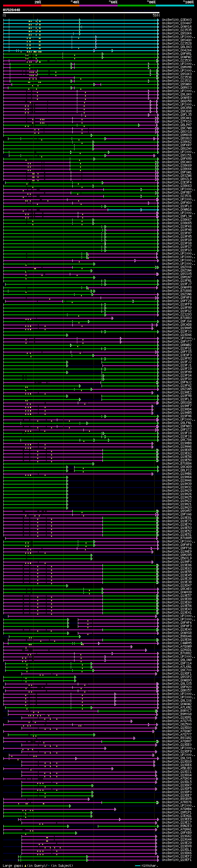
Task: Select hit label UniRef100_Q6QX58
Action: [177, 101]
